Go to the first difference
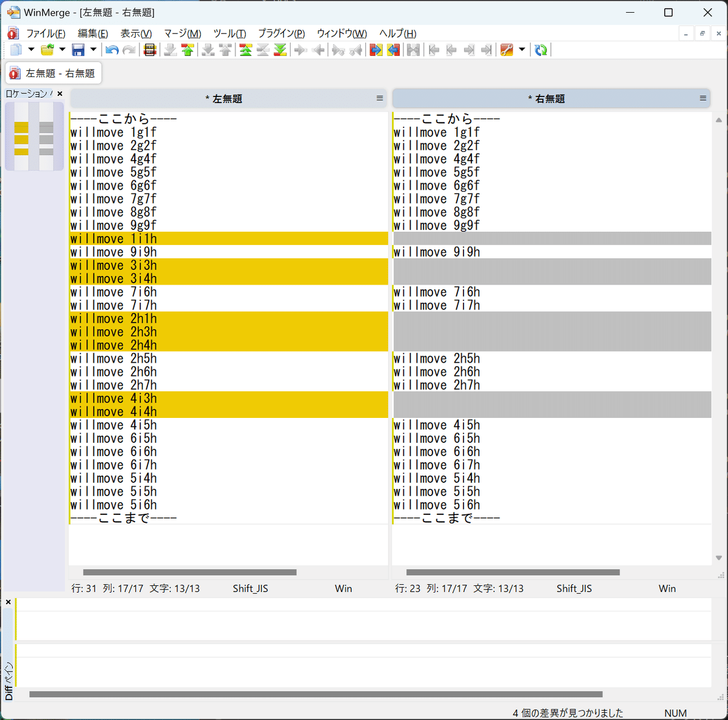The height and width of the screenshot is (720, 728). point(246,50)
